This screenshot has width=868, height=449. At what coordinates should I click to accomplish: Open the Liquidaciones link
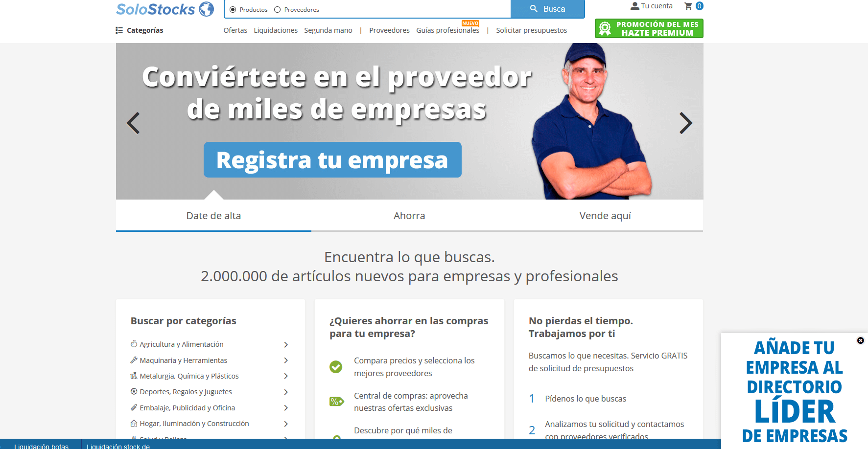coord(276,30)
